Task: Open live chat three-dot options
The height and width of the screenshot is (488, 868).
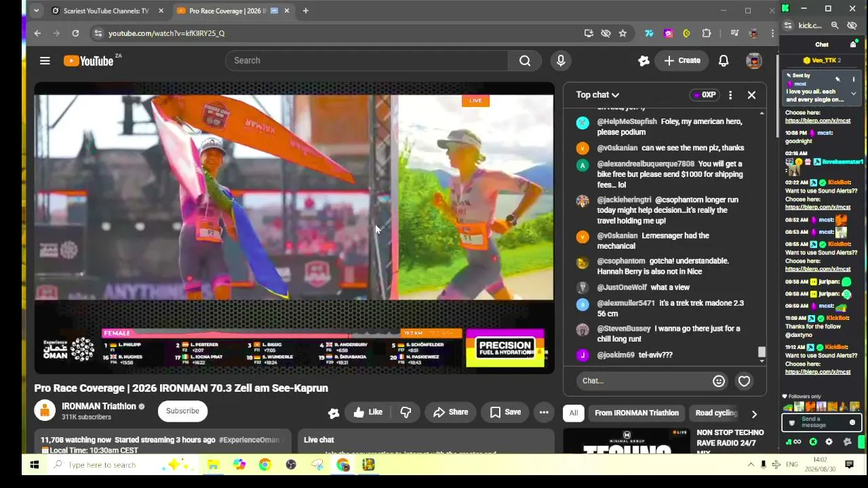Action: click(730, 95)
